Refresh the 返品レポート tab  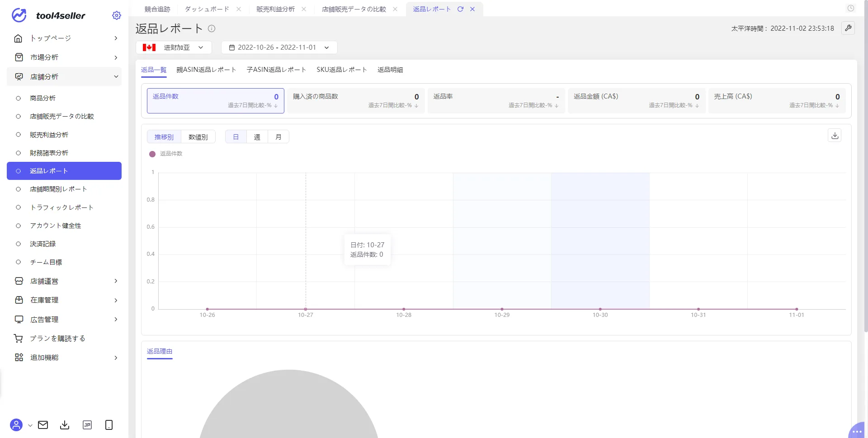[460, 9]
